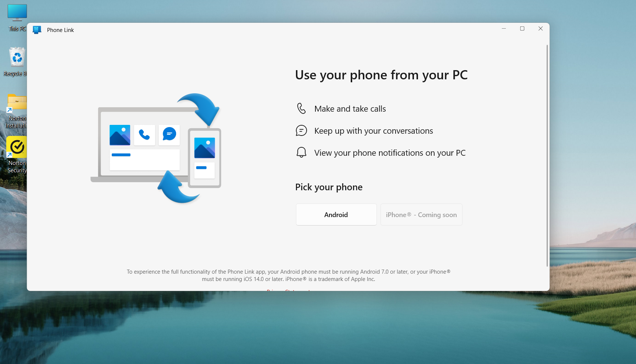The height and width of the screenshot is (364, 636).
Task: Click the blue message bubble tile in illustration
Action: pyautogui.click(x=169, y=134)
